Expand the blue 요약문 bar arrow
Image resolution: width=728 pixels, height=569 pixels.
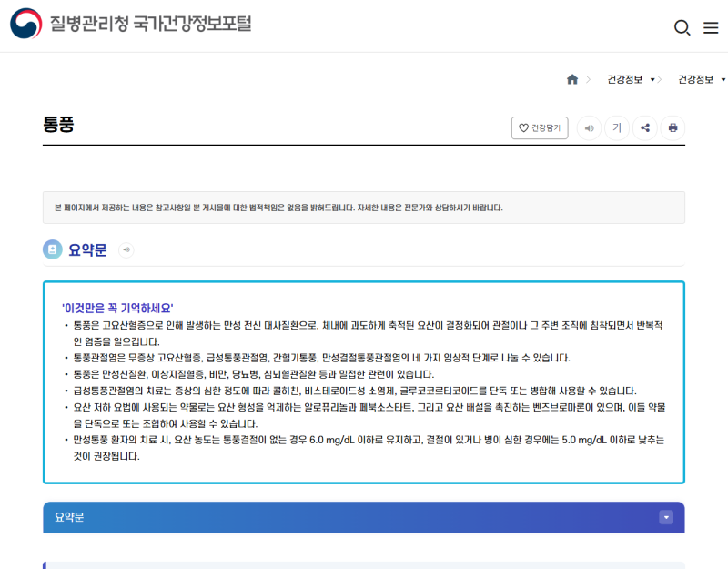pyautogui.click(x=666, y=517)
